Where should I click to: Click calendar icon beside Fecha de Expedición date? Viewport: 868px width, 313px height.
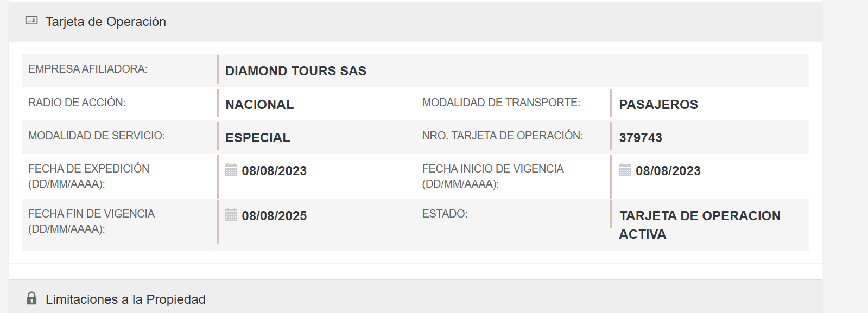pyautogui.click(x=231, y=170)
